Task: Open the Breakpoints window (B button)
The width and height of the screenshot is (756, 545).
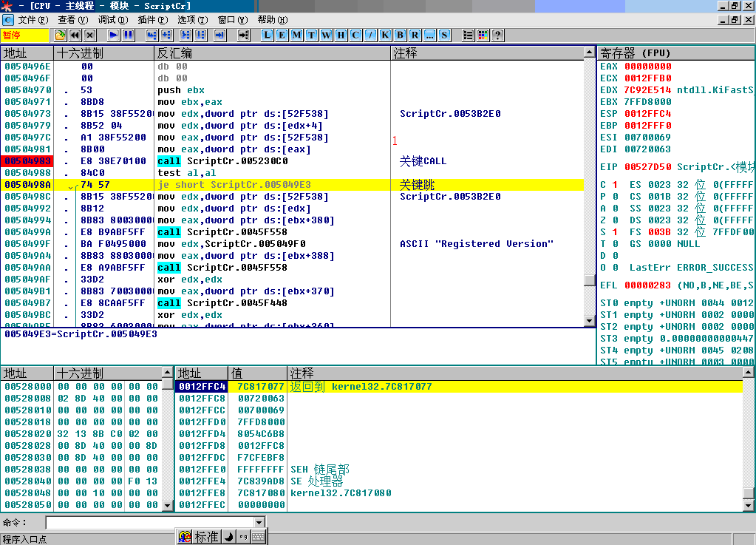Action: click(400, 35)
